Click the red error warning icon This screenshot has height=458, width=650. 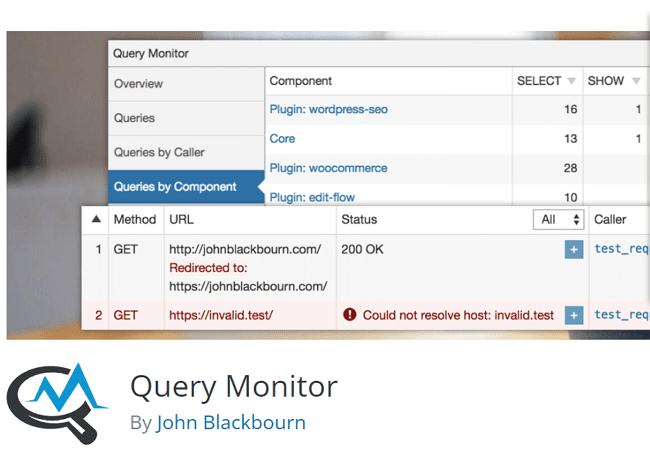coord(349,315)
